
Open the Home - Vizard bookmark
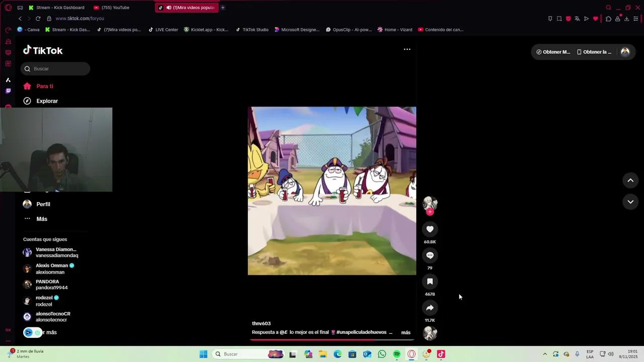(x=395, y=30)
